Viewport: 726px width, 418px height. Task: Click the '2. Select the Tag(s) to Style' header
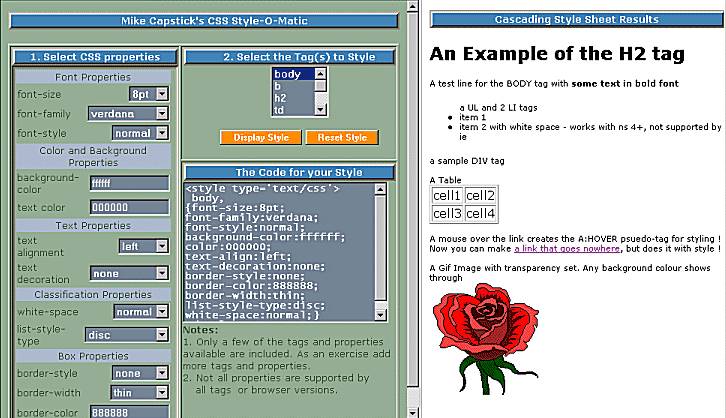289,57
